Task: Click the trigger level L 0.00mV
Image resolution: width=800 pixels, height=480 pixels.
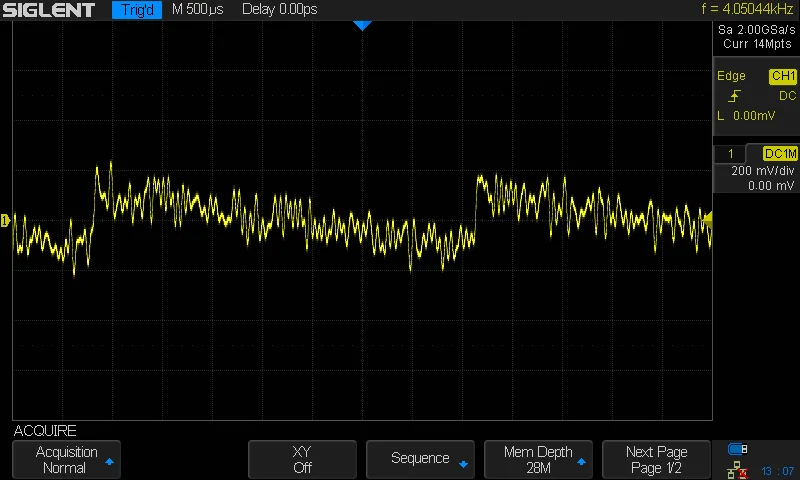Action: [746, 116]
